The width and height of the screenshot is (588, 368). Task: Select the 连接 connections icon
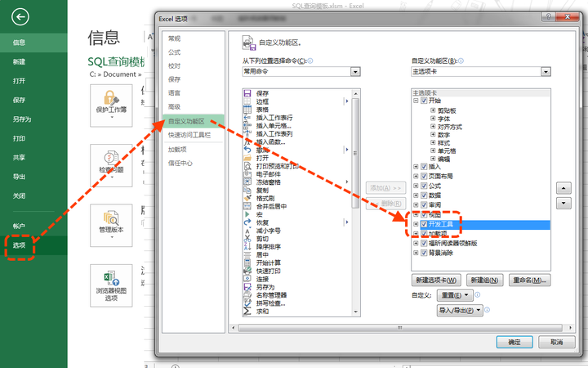[247, 279]
